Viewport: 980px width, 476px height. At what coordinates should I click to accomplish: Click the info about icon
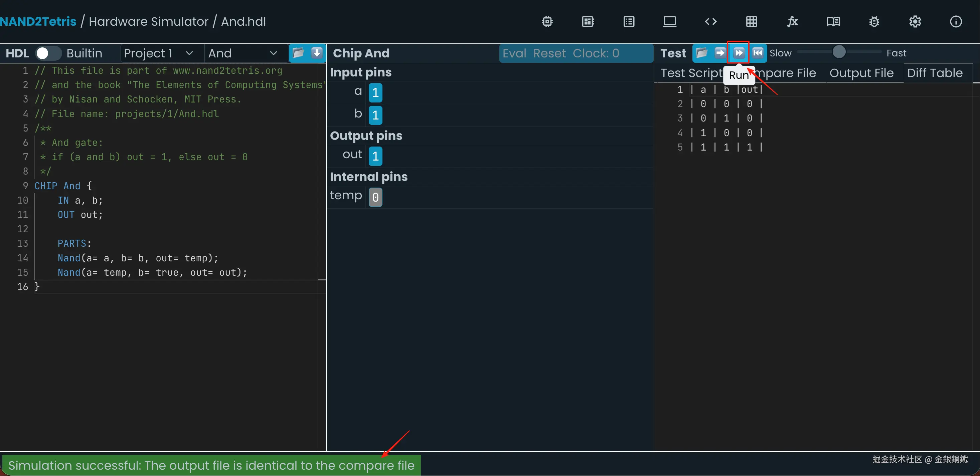click(956, 22)
